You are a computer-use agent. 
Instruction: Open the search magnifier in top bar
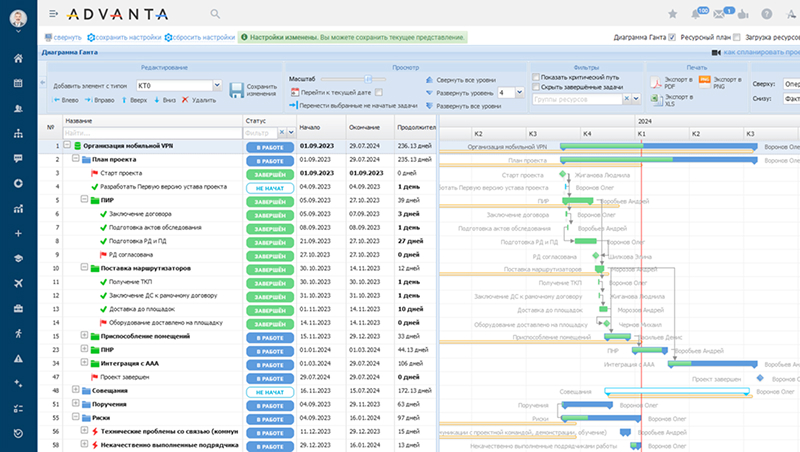216,14
